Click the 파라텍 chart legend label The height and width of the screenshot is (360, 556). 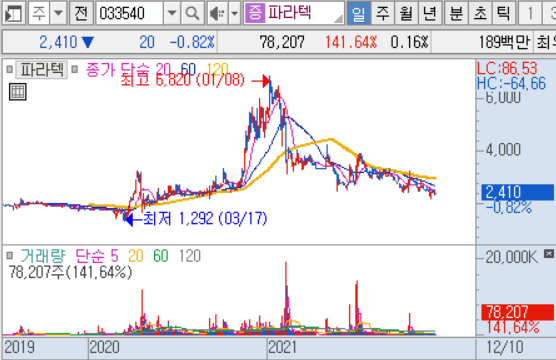[x=41, y=70]
